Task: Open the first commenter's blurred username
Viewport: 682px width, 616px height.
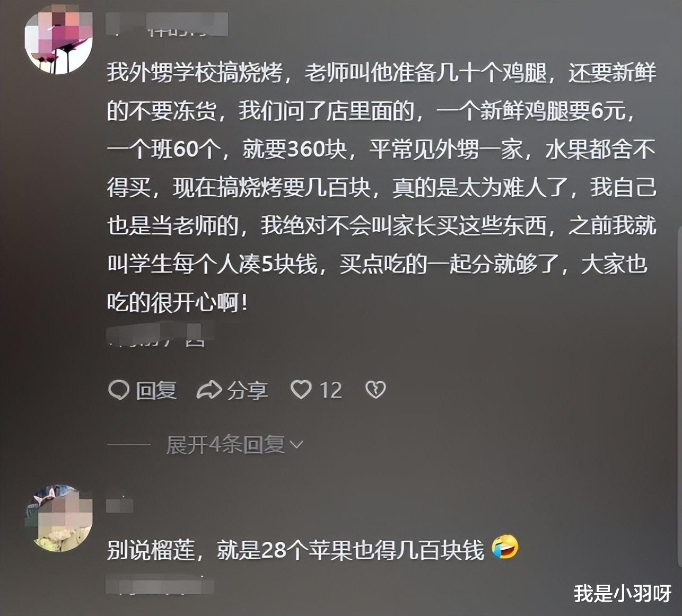Action: pos(167,24)
